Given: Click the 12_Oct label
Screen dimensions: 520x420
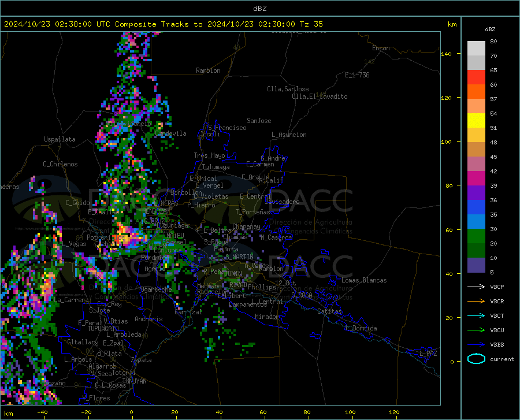Looking at the screenshot, I should click(x=285, y=283).
